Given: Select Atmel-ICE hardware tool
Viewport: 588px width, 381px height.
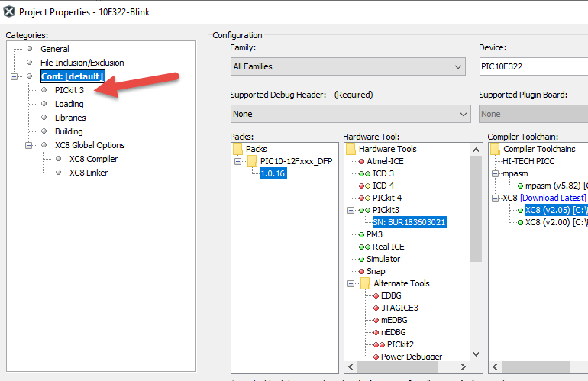Looking at the screenshot, I should [x=385, y=161].
